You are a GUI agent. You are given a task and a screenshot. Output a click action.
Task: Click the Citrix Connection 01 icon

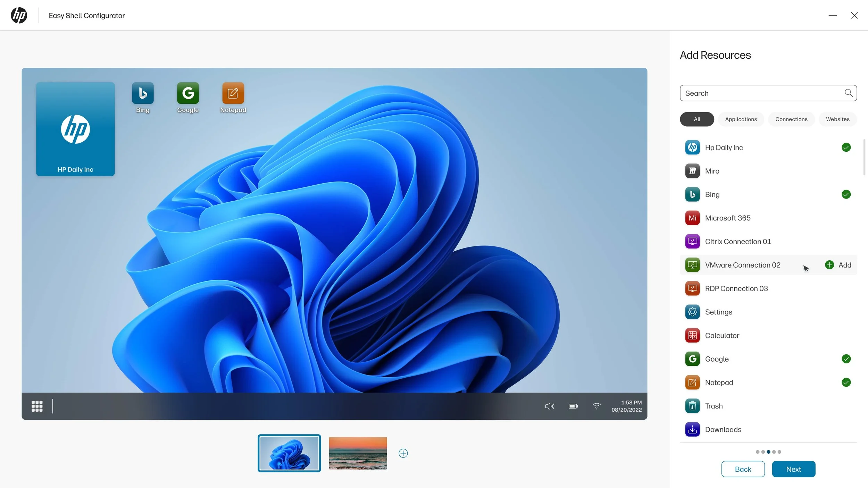point(692,242)
